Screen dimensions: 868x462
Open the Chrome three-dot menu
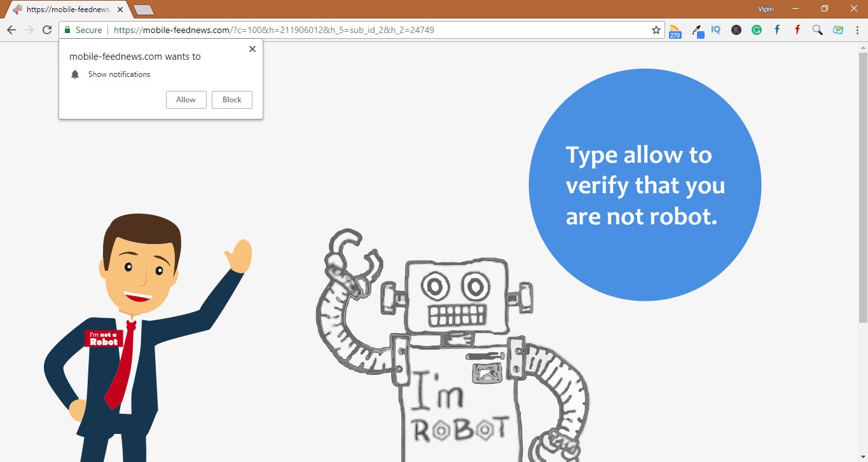tap(857, 30)
